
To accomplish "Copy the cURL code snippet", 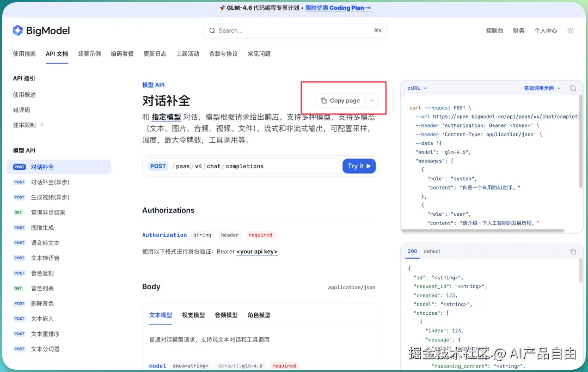I will tap(573, 88).
